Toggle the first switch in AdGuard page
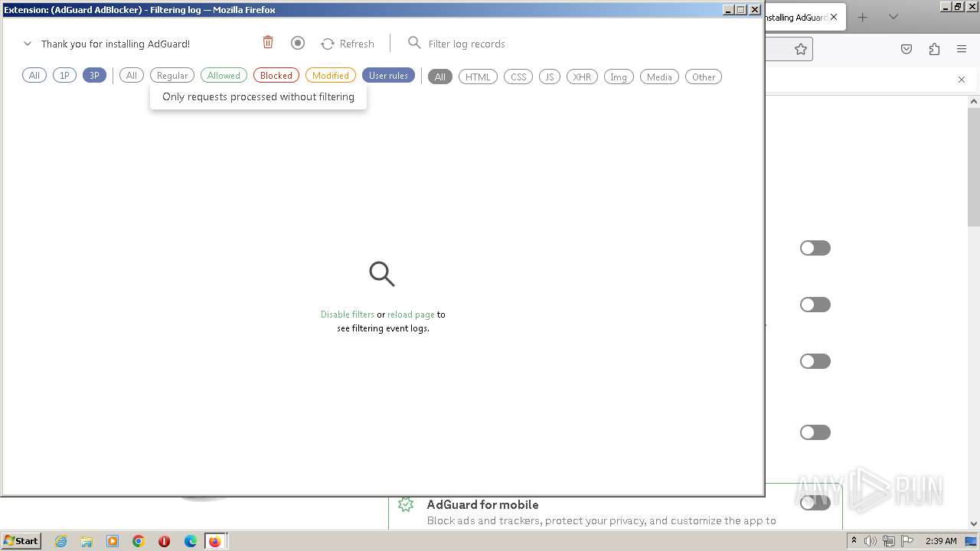 [x=815, y=248]
